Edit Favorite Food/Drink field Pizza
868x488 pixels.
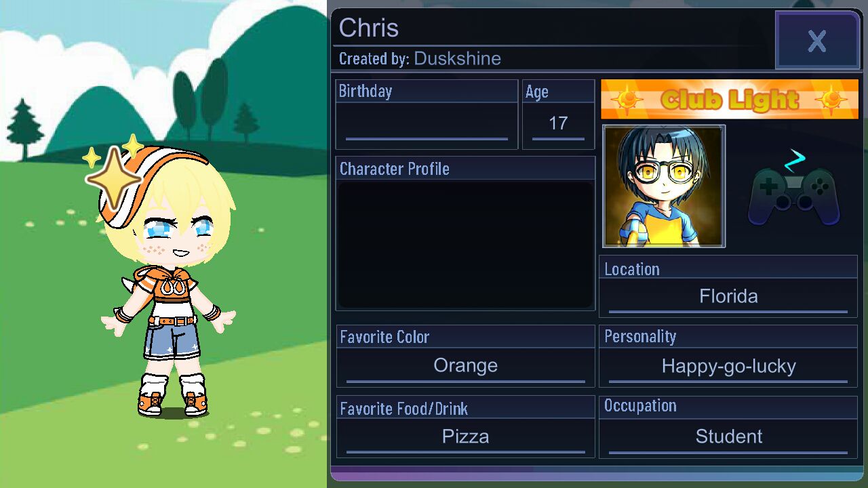click(465, 437)
